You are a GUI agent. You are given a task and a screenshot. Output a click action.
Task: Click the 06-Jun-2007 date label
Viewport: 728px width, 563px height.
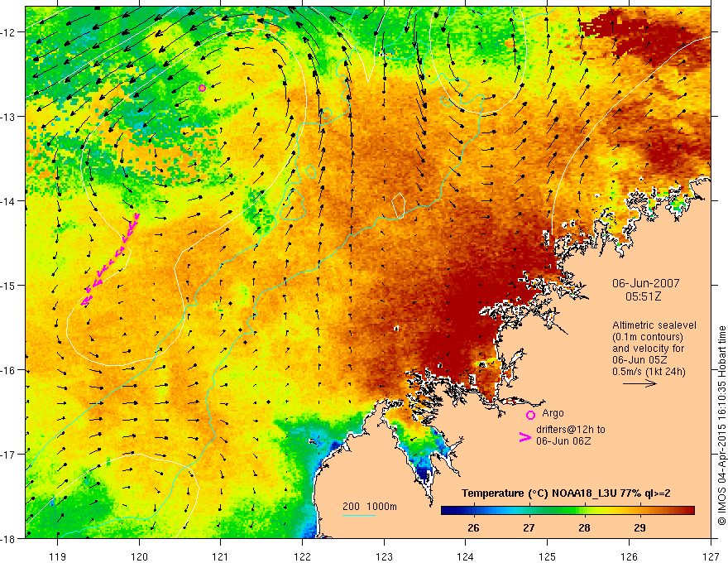coord(646,283)
